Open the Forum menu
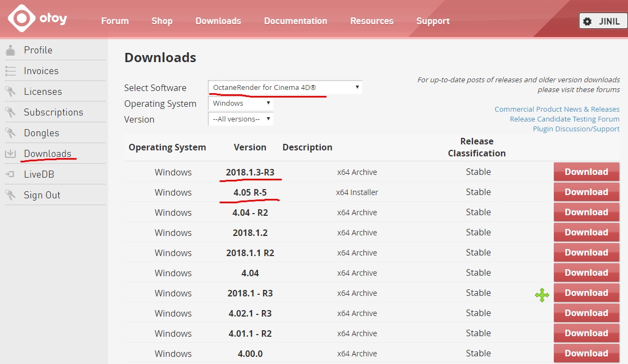 [x=115, y=21]
